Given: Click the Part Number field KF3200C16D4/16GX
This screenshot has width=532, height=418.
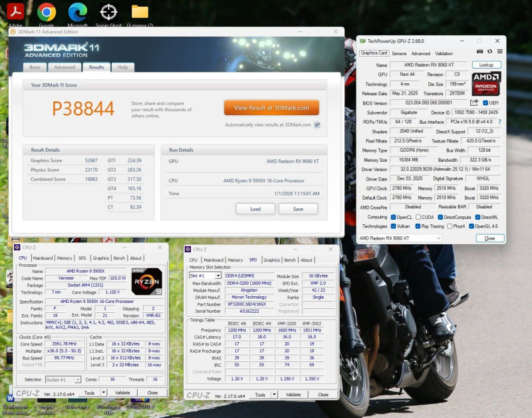Looking at the screenshot, I should pos(249,304).
